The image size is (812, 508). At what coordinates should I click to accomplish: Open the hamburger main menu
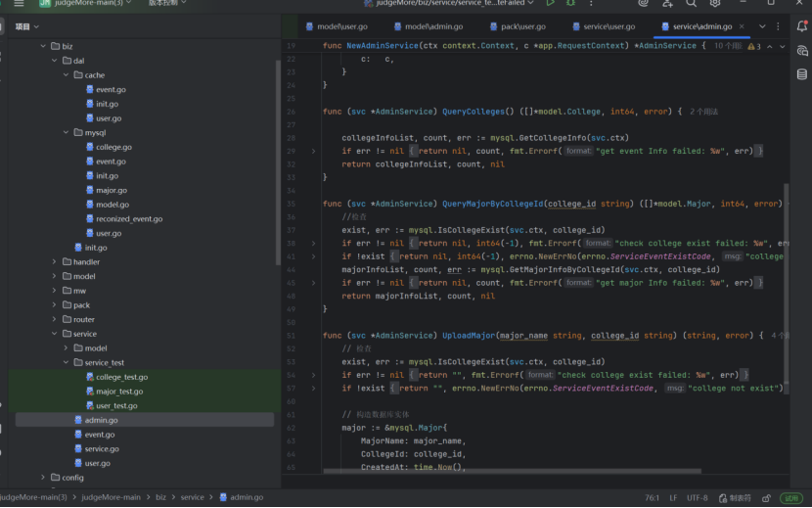pos(20,3)
